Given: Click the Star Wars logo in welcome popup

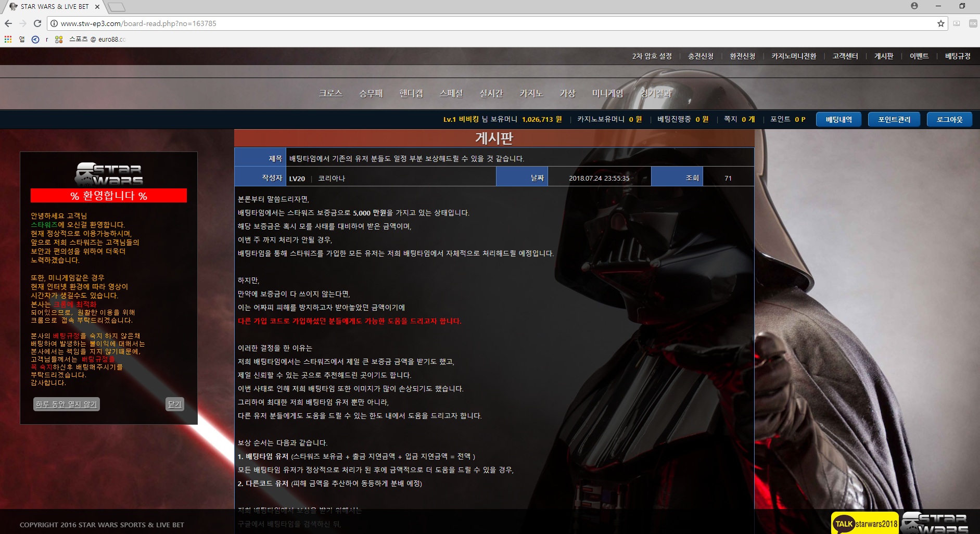Looking at the screenshot, I should tap(109, 174).
